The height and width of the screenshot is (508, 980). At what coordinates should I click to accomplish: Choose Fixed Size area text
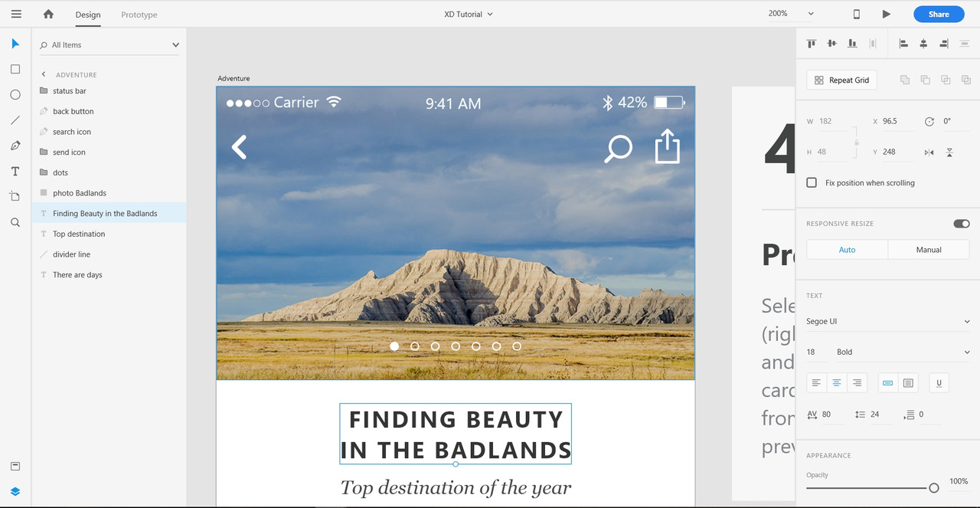(x=908, y=382)
